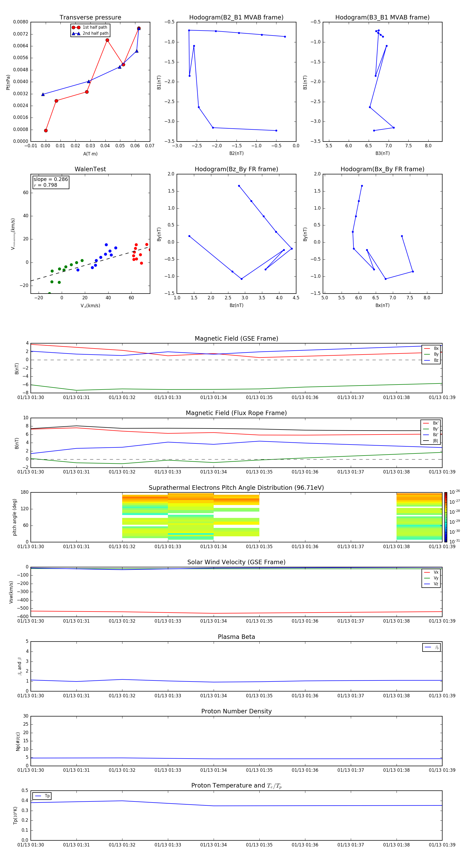The height and width of the screenshot is (868, 473).
Task: Click the 'Magnetic Field (Flux Rope Frame)' title
Action: pos(236,413)
